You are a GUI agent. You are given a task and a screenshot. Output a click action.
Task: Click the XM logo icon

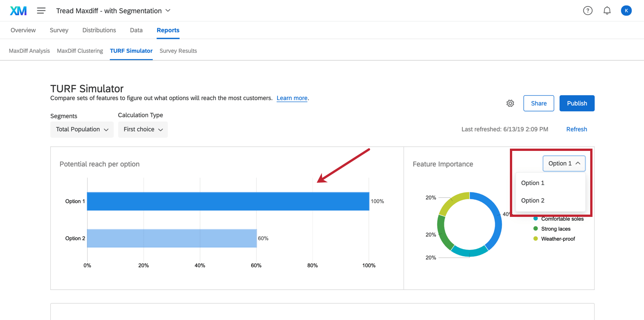[x=18, y=11]
